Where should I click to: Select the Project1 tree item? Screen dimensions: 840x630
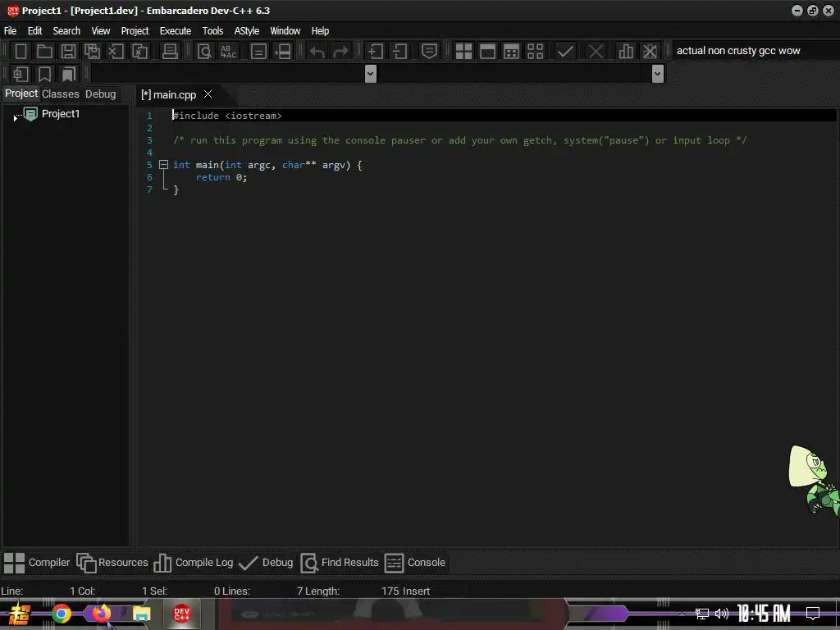(x=61, y=113)
